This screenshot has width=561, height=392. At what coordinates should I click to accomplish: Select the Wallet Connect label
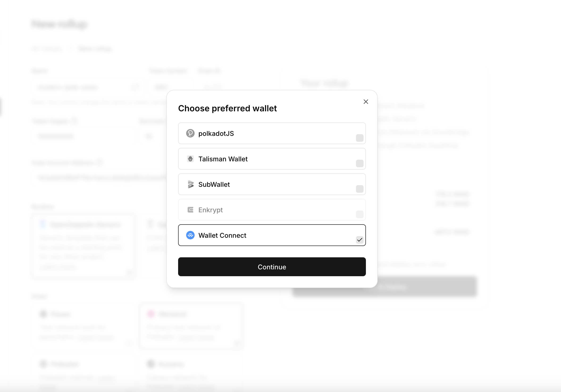(x=222, y=235)
